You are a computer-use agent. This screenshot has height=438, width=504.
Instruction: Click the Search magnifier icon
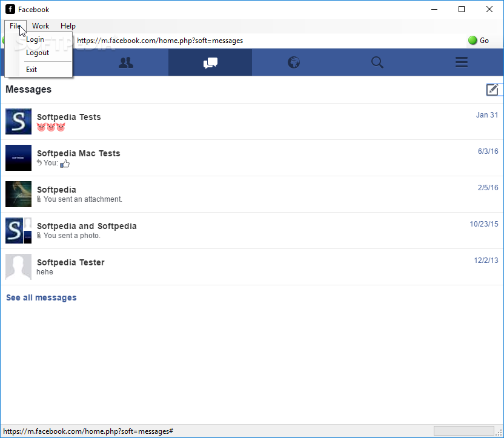click(x=377, y=62)
